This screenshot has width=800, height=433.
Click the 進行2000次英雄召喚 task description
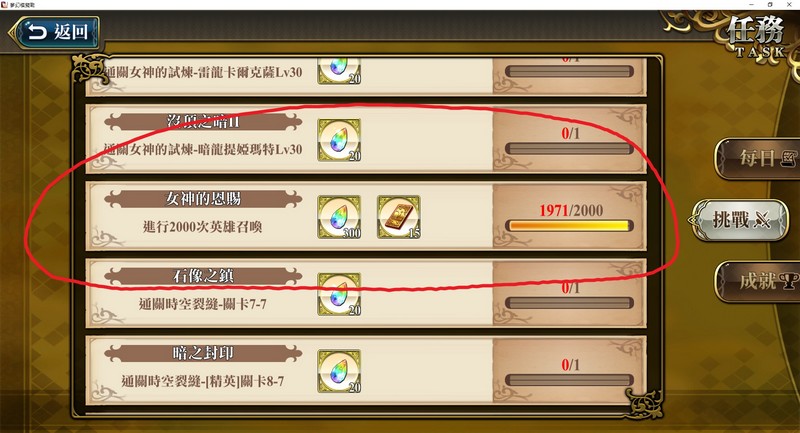pos(203,227)
